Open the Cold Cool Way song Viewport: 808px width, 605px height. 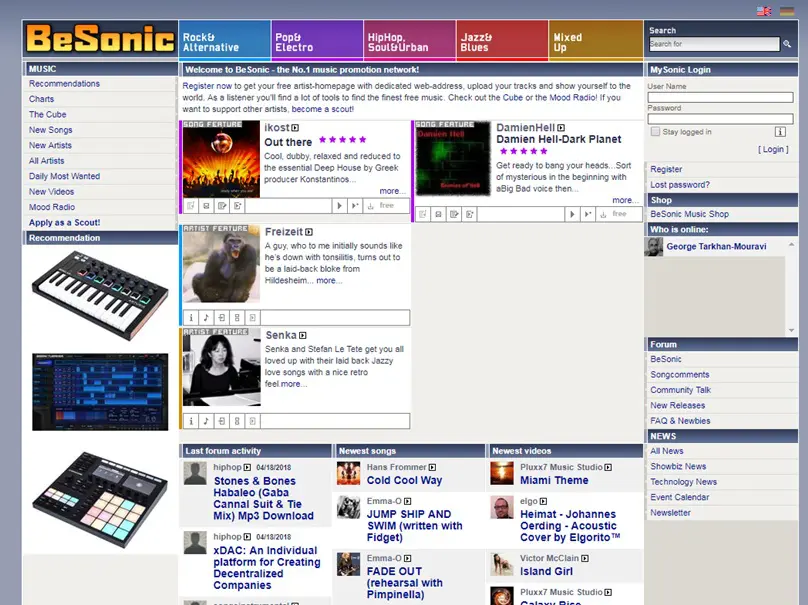[x=405, y=480]
